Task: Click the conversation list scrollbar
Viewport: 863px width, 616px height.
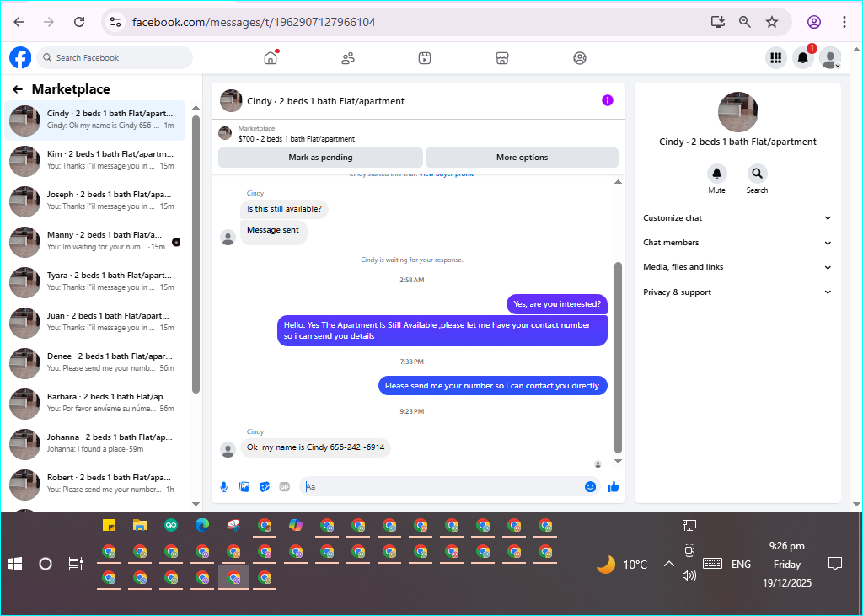Action: tap(196, 254)
